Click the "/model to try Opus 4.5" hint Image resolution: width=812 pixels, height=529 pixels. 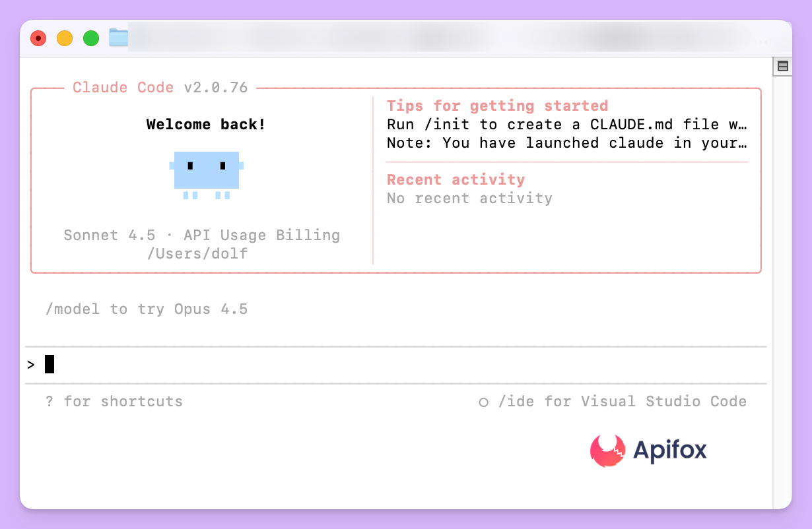coord(146,309)
